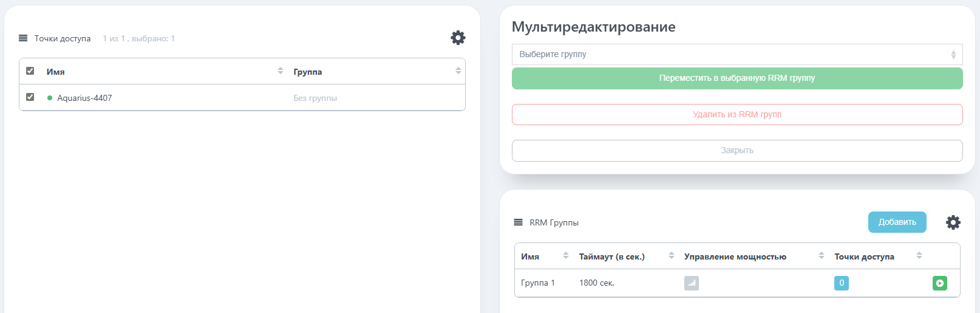980x313 pixels.
Task: Click the Закрыть button
Action: (x=737, y=151)
